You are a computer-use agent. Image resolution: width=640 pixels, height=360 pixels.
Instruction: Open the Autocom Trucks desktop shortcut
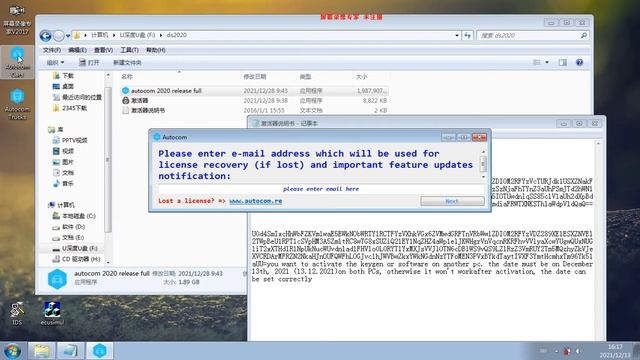coord(17,104)
